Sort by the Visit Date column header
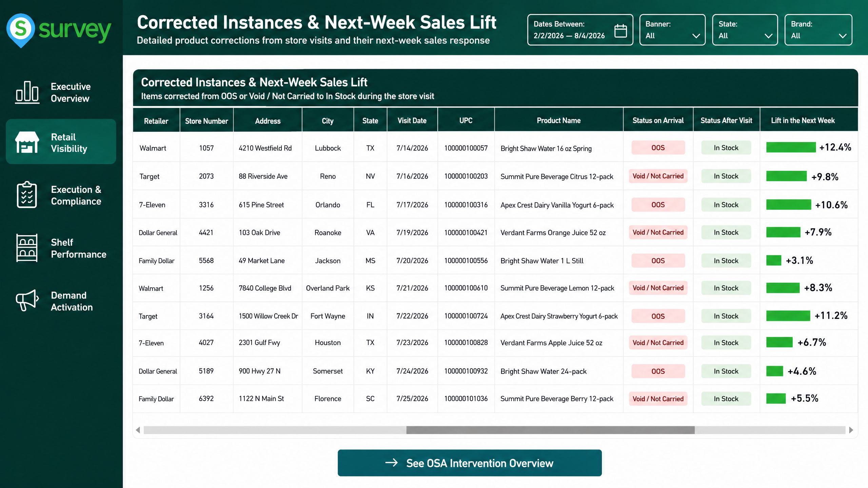Image resolution: width=868 pixels, height=488 pixels. click(412, 120)
